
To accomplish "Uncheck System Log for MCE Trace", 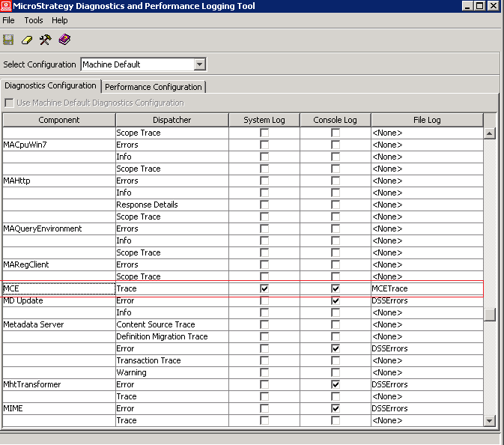I will coord(264,288).
